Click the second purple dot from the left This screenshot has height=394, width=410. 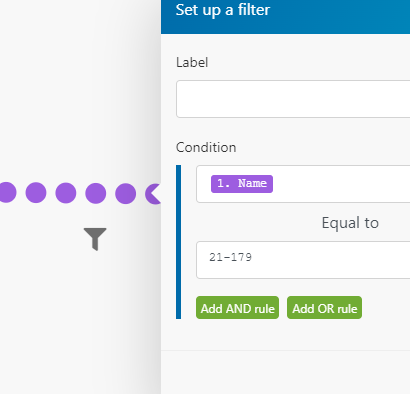(x=36, y=192)
